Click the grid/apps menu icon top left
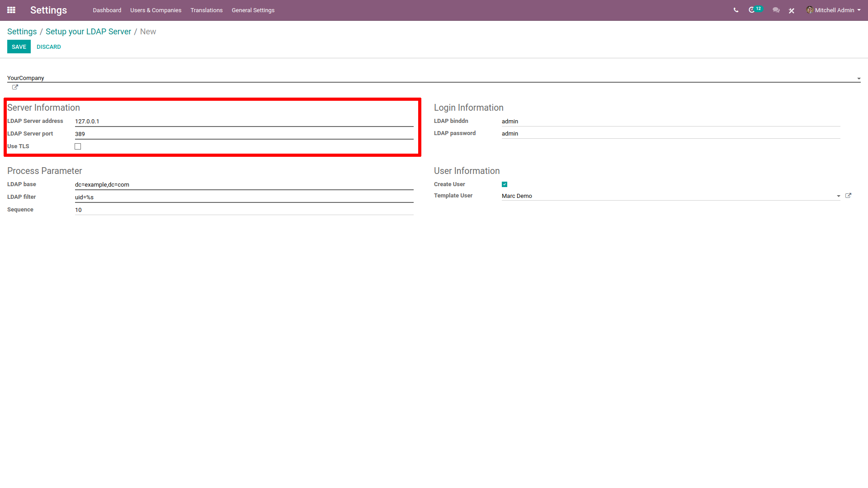The height and width of the screenshot is (488, 868). pos(11,10)
